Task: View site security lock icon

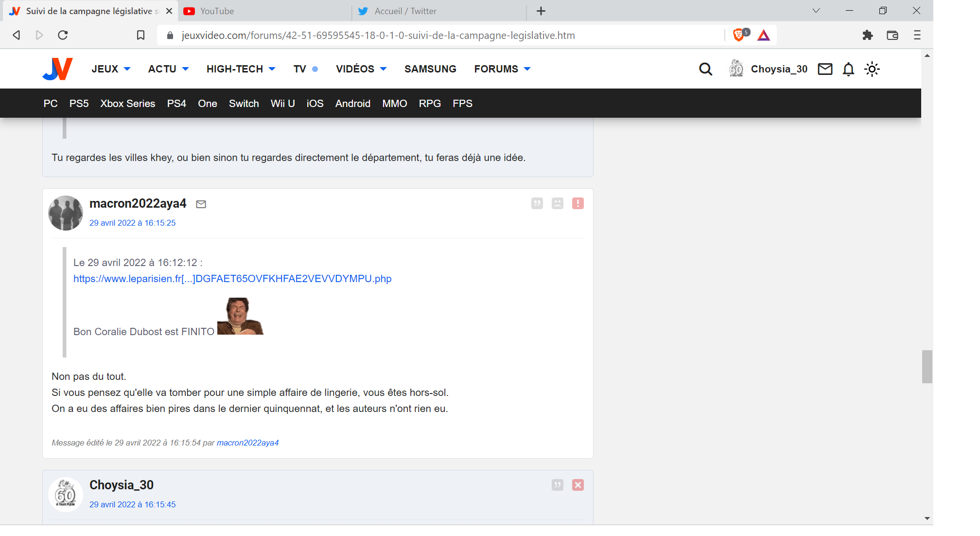Action: point(170,36)
